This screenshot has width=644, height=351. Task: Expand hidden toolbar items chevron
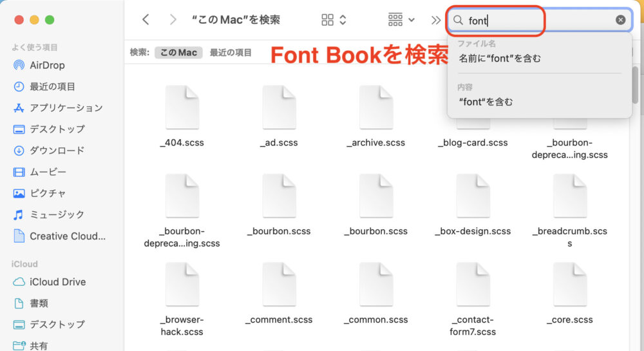tap(436, 20)
